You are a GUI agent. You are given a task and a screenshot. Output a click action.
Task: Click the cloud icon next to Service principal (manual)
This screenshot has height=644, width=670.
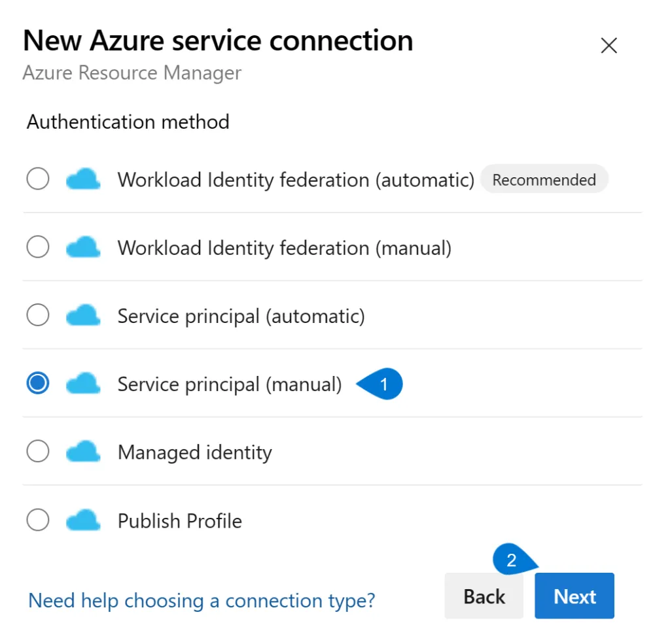point(82,384)
